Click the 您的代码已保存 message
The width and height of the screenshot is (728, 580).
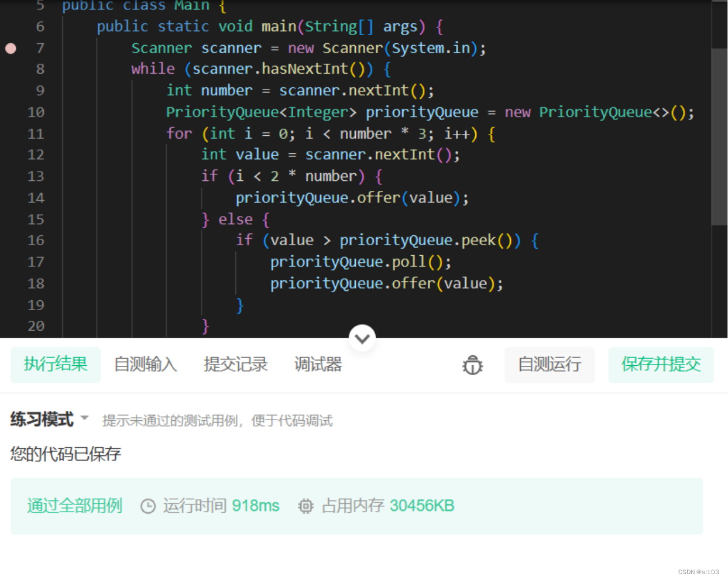tap(66, 454)
